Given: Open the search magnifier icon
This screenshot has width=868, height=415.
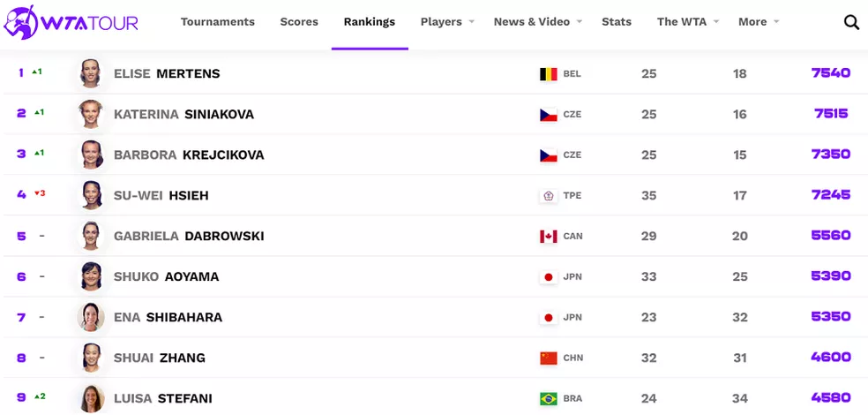Looking at the screenshot, I should click(x=851, y=22).
